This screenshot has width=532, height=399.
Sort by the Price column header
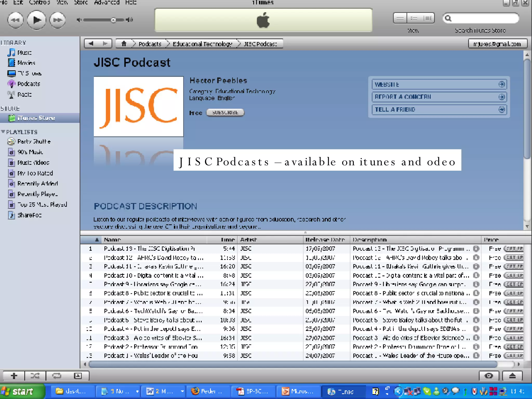[x=506, y=240]
